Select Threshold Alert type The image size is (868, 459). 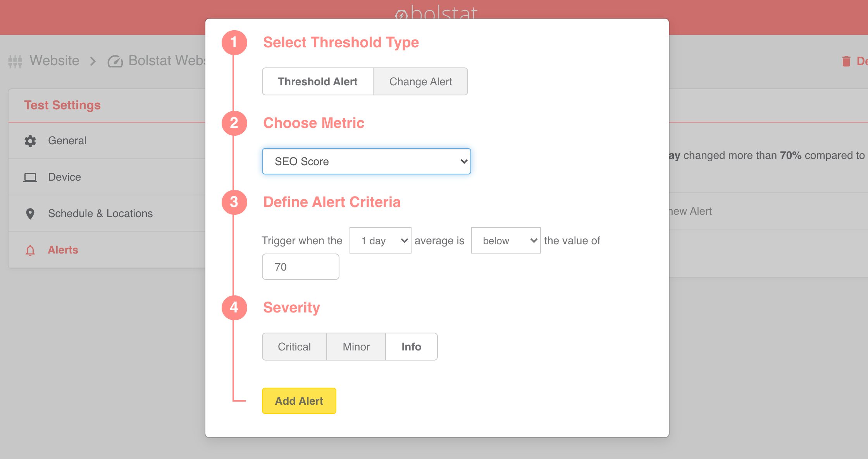click(317, 81)
